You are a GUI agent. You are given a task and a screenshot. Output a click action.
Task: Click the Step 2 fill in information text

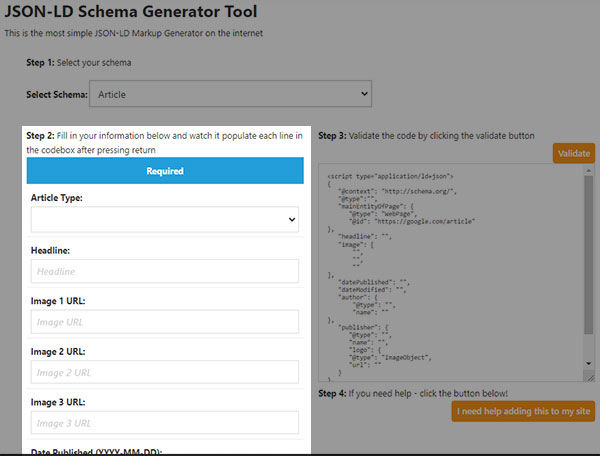pos(165,143)
